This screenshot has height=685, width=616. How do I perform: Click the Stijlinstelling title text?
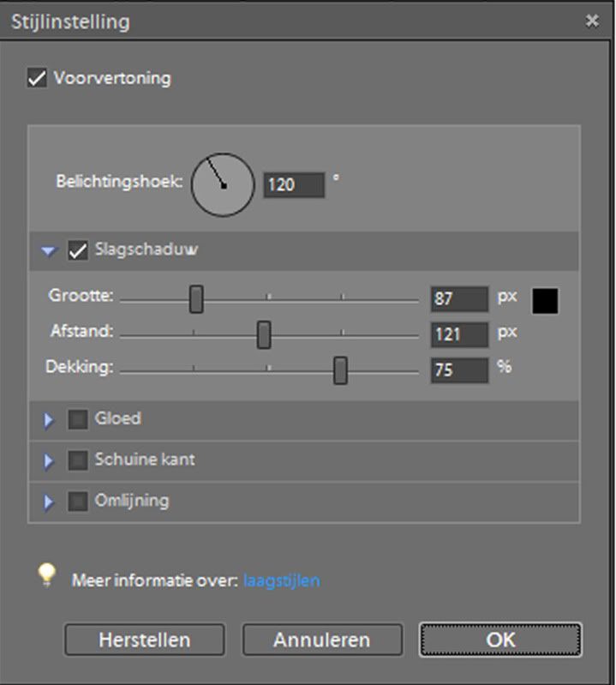tap(70, 21)
